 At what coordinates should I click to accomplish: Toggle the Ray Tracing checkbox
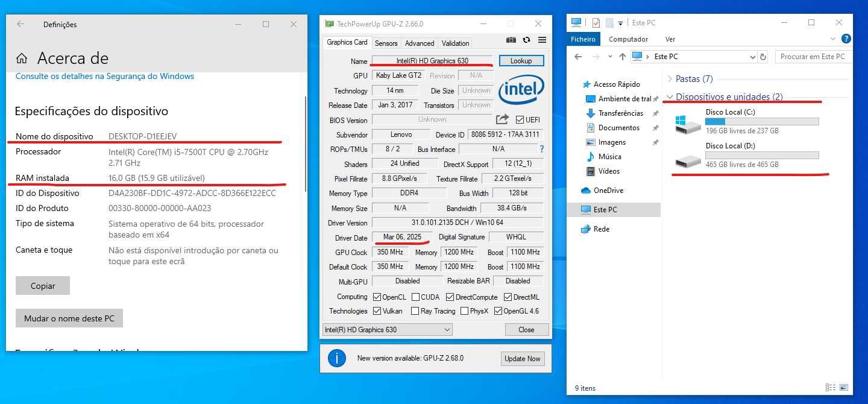point(415,311)
